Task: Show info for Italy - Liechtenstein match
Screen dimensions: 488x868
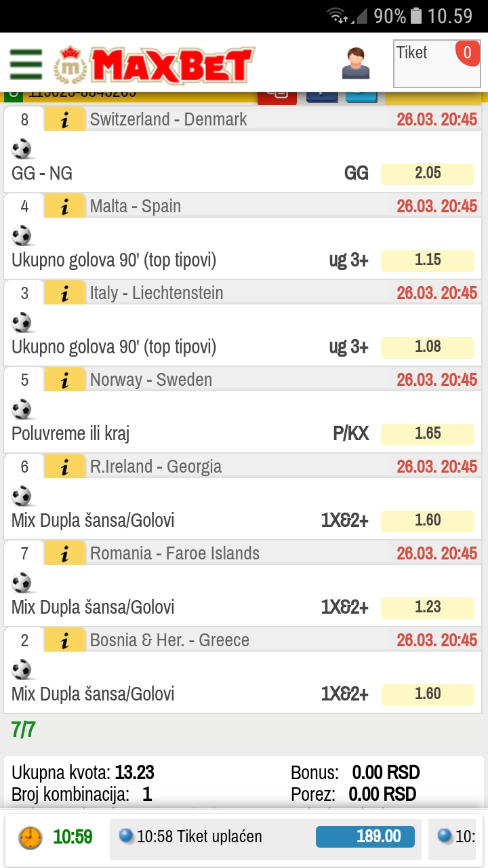Action: coord(65,293)
